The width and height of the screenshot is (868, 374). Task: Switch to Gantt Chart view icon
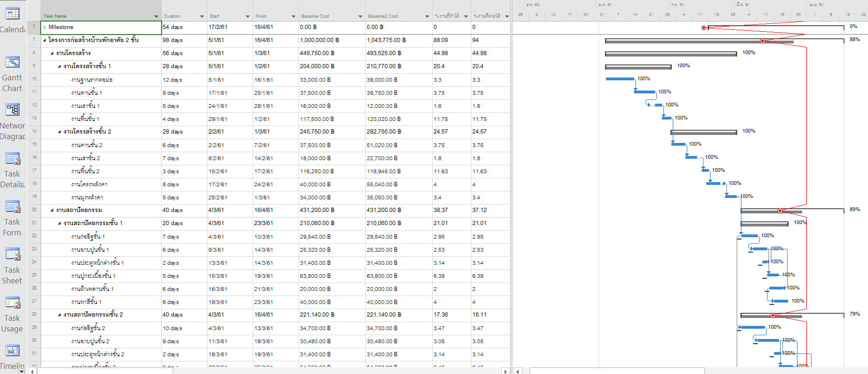12,62
